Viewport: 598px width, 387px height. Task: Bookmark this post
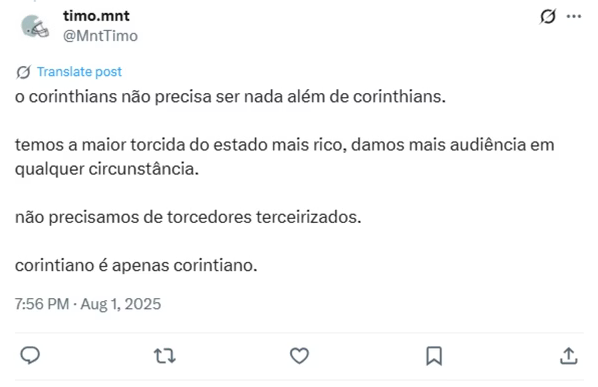(434, 356)
